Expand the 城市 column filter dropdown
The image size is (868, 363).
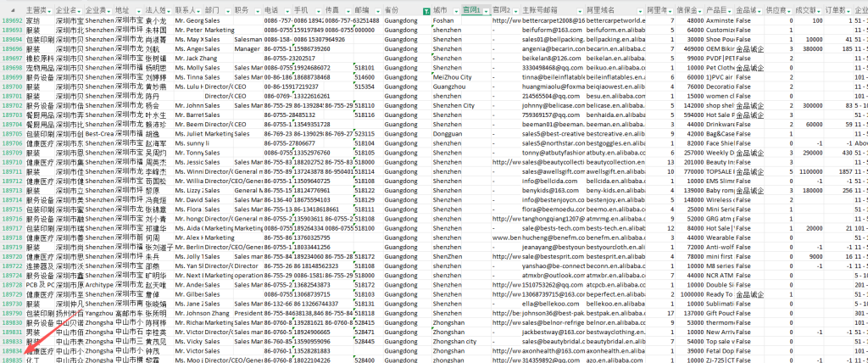[458, 9]
